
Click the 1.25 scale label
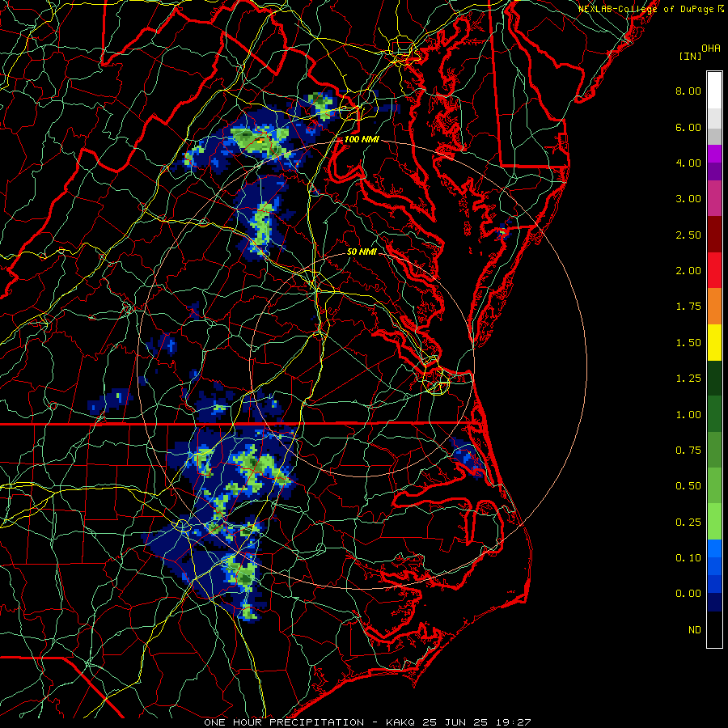tap(688, 379)
